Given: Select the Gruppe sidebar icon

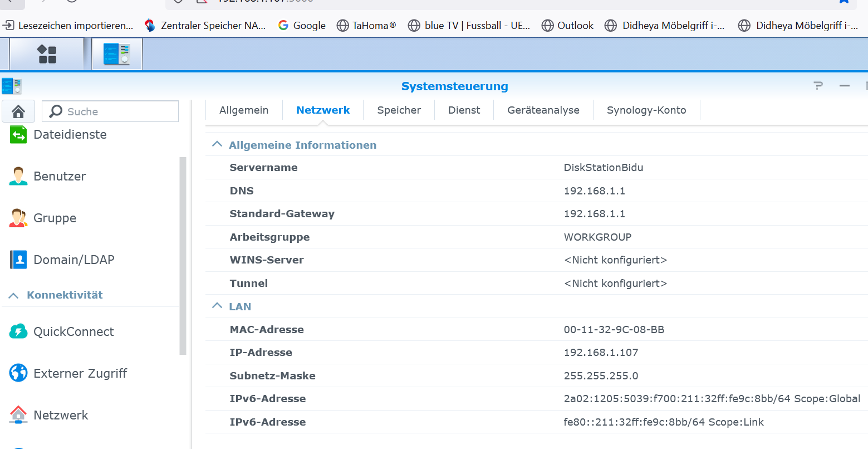Looking at the screenshot, I should pyautogui.click(x=18, y=218).
